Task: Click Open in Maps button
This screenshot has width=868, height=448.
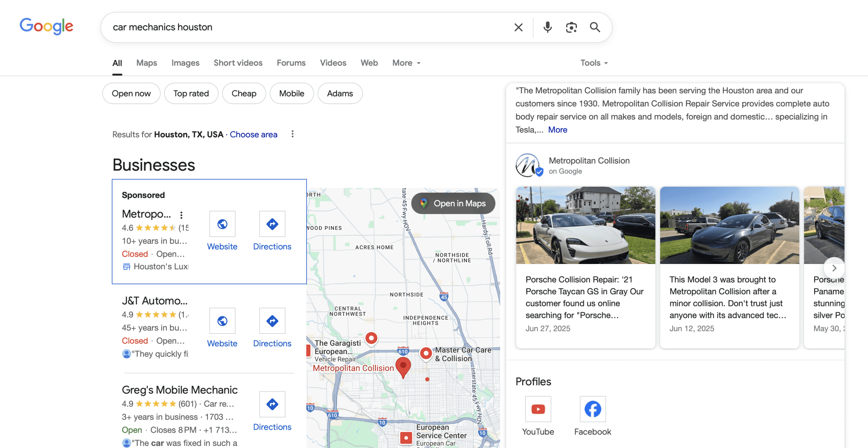Action: click(453, 203)
